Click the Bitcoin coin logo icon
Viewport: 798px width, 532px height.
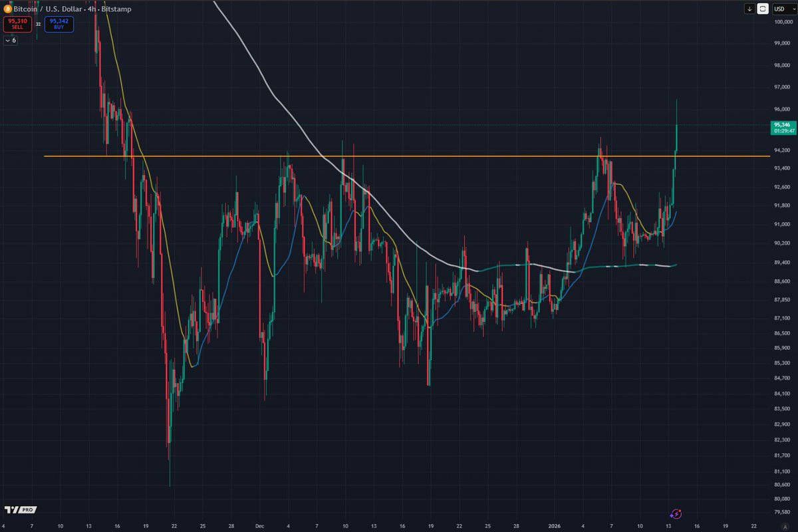click(x=8, y=9)
